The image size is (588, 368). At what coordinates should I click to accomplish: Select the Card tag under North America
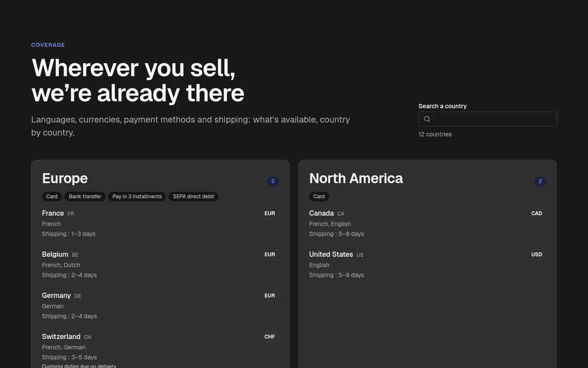[319, 197]
